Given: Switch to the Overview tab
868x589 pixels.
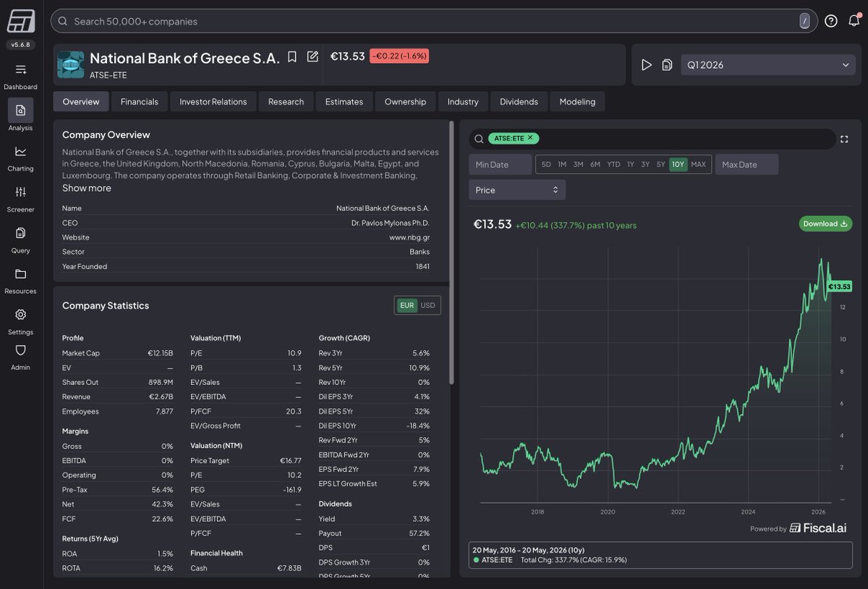Looking at the screenshot, I should 81,102.
